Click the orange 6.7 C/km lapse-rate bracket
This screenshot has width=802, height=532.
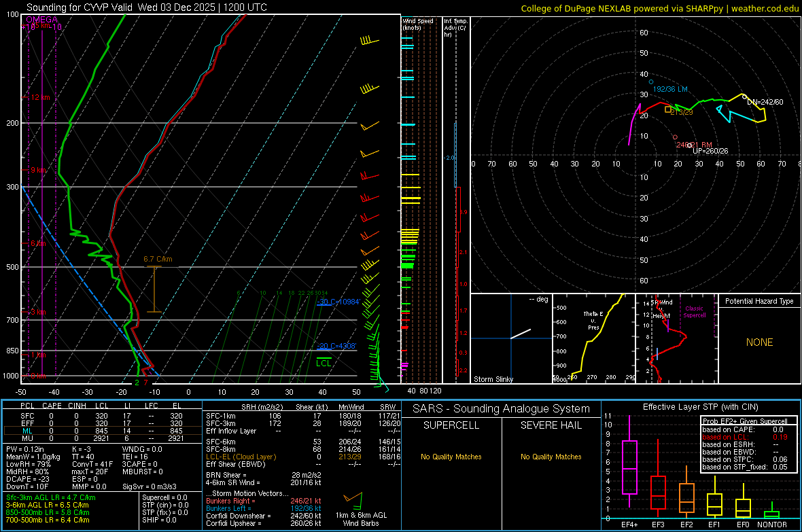click(x=154, y=289)
